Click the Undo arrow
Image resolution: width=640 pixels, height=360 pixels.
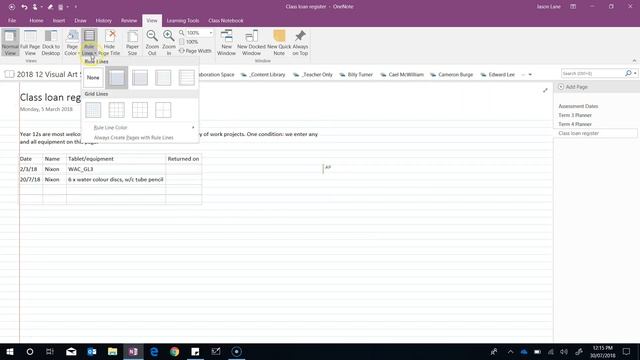coord(24,7)
